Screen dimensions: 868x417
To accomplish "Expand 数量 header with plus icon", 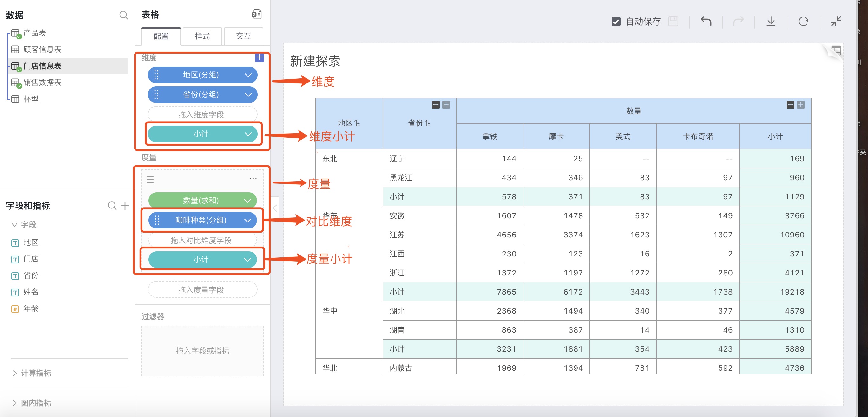I will pyautogui.click(x=801, y=105).
